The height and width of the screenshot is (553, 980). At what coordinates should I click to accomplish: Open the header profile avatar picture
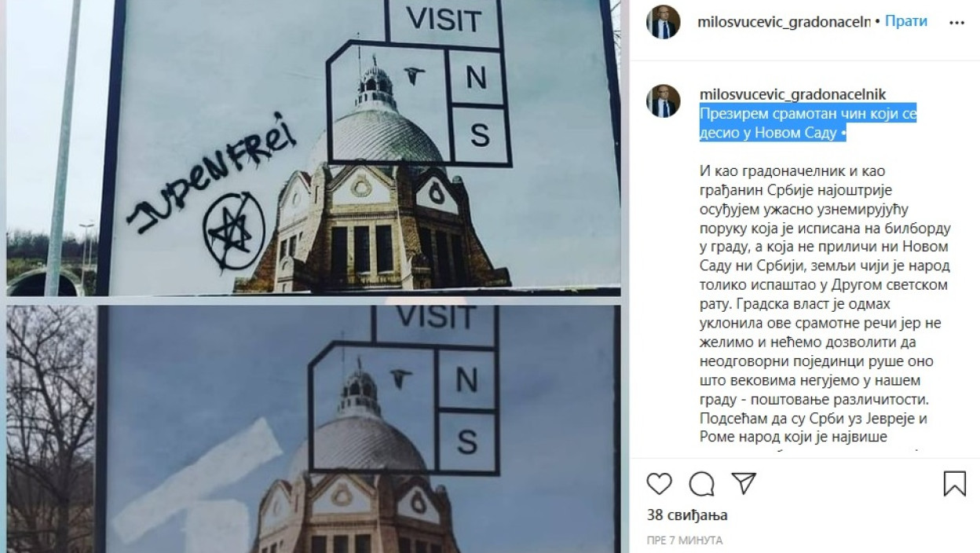coord(664,22)
